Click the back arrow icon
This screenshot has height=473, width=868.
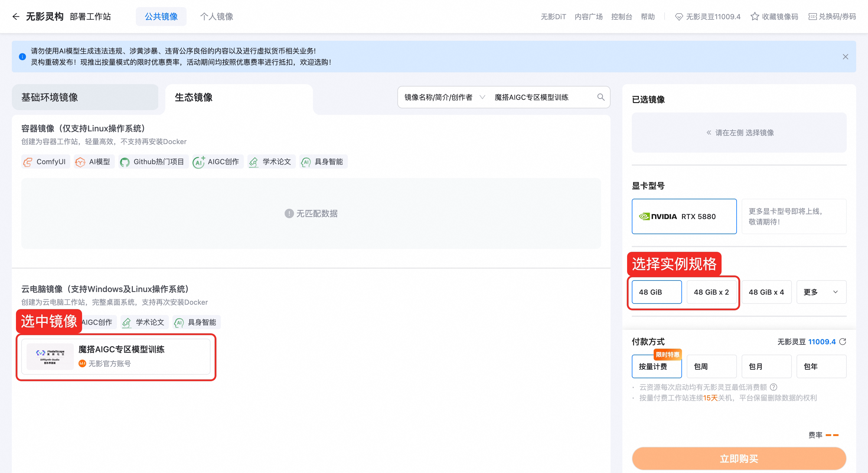[x=15, y=17]
